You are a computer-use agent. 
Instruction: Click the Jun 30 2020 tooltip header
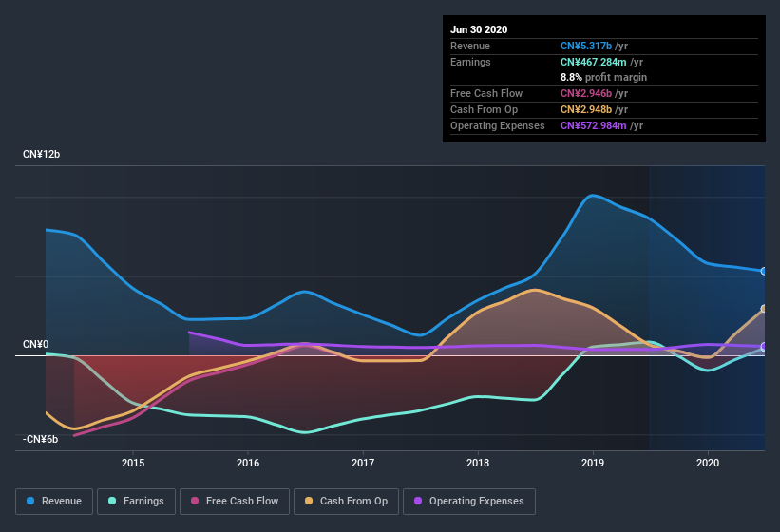click(x=479, y=29)
